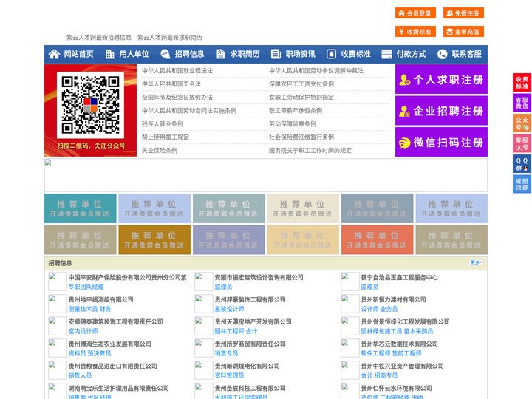Open 贵州贵粮食品进出口有限责任公司 link

[112, 366]
